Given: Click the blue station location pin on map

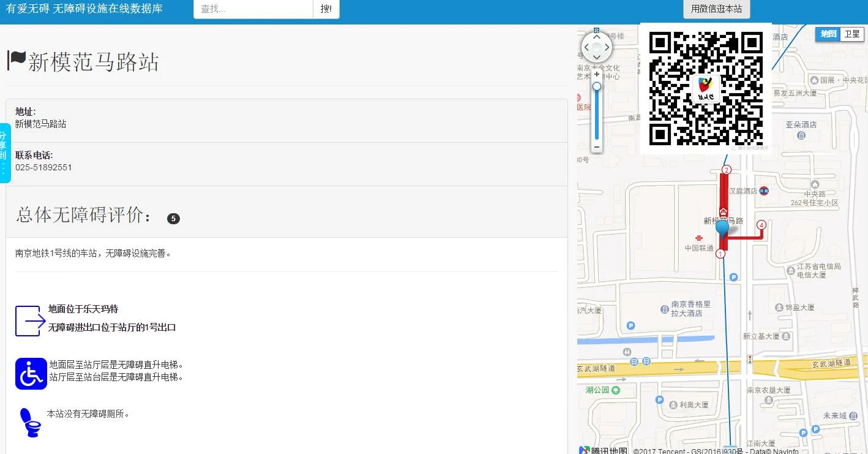Looking at the screenshot, I should coord(722,227).
